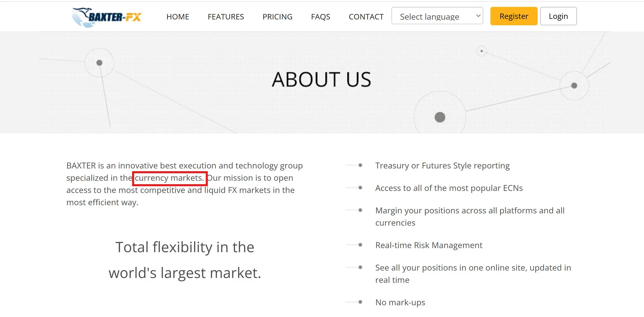Viewport: 644px width, 317px height.
Task: Open the HOME menu item
Action: (x=178, y=17)
